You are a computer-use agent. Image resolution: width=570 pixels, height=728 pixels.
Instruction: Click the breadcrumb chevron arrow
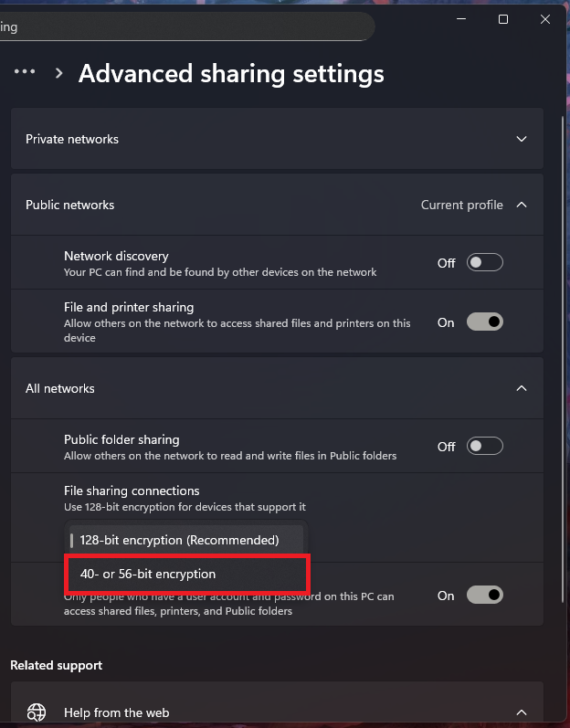pos(59,73)
